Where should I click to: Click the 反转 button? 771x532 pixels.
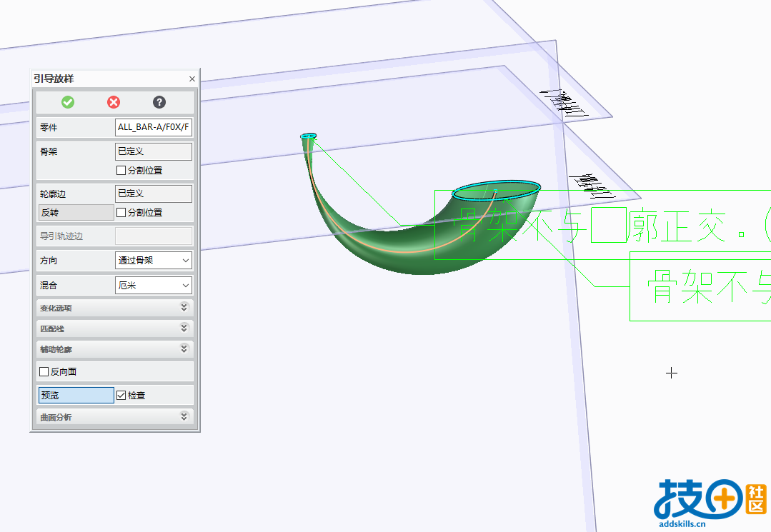click(76, 213)
